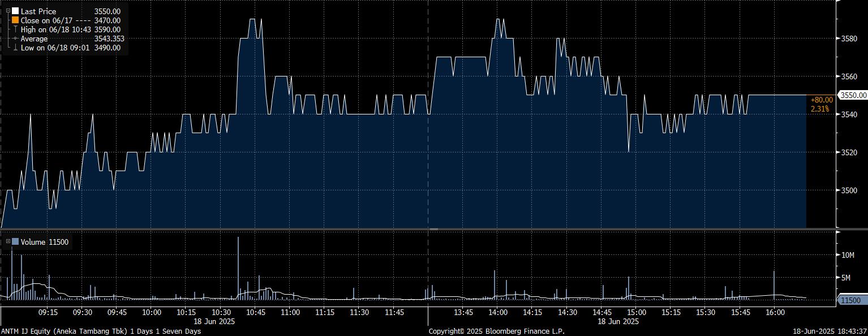Click the 10M volume axis label
The width and height of the screenshot is (868, 336).
click(848, 255)
